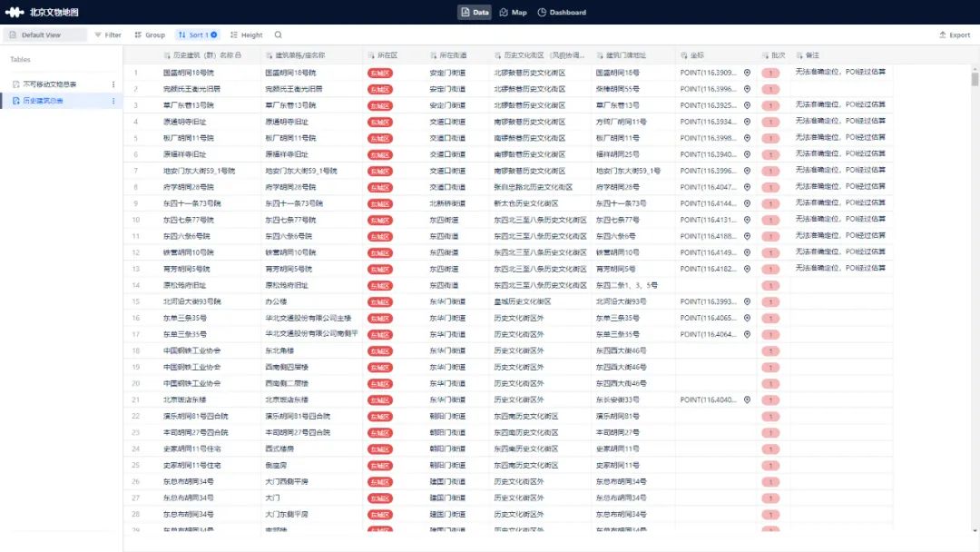
Task: Click the Export button
Action: coord(955,35)
